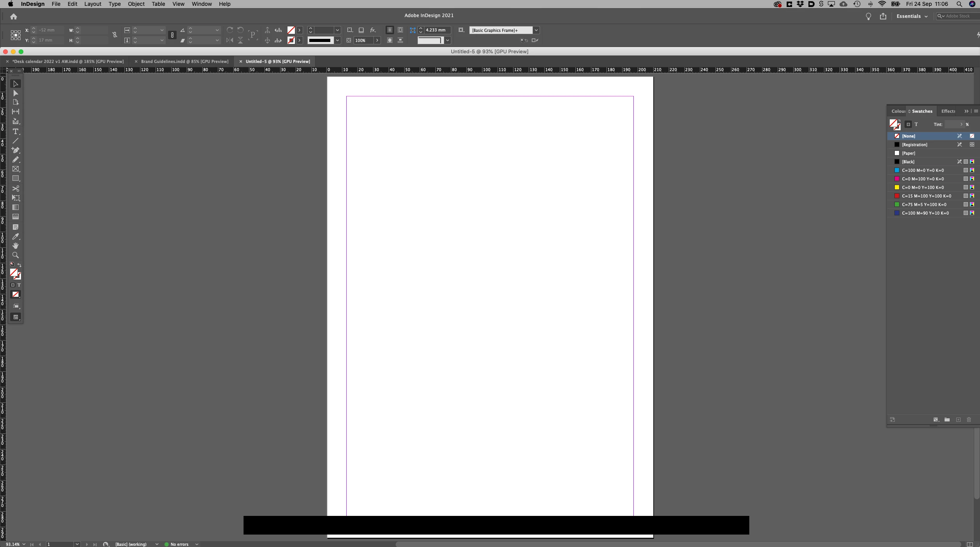Toggle formatting affects text T button in Swatches
980x547 pixels.
click(916, 124)
